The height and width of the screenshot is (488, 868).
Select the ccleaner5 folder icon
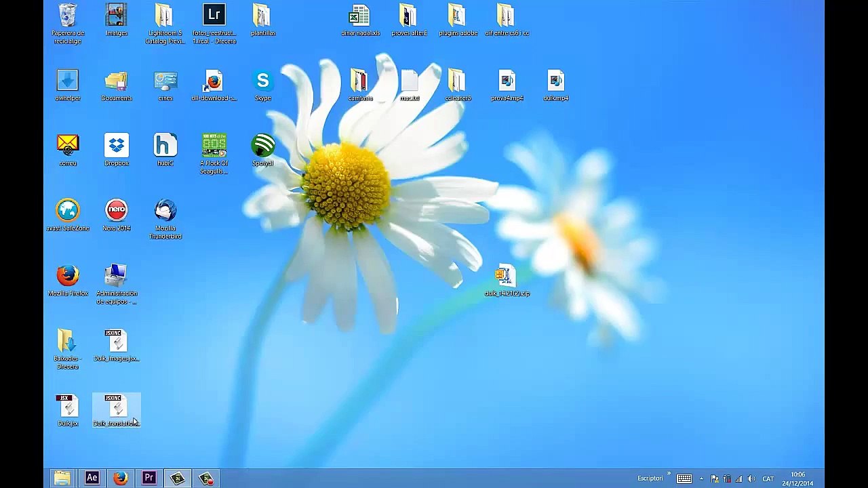(458, 85)
